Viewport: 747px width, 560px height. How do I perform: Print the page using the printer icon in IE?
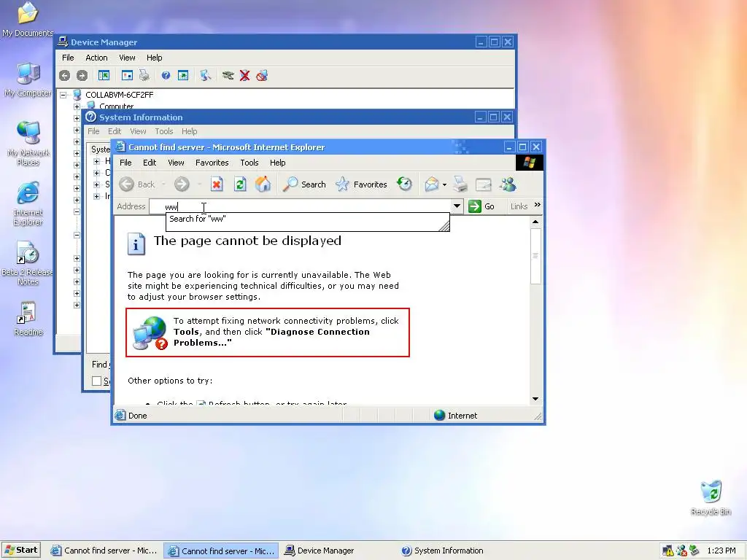coord(460,184)
